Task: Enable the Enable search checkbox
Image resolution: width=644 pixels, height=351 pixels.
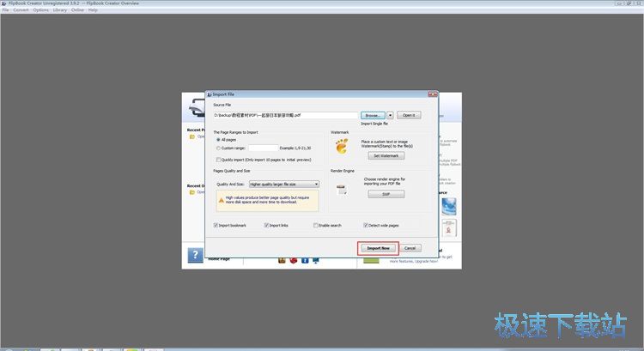Action: coord(315,226)
